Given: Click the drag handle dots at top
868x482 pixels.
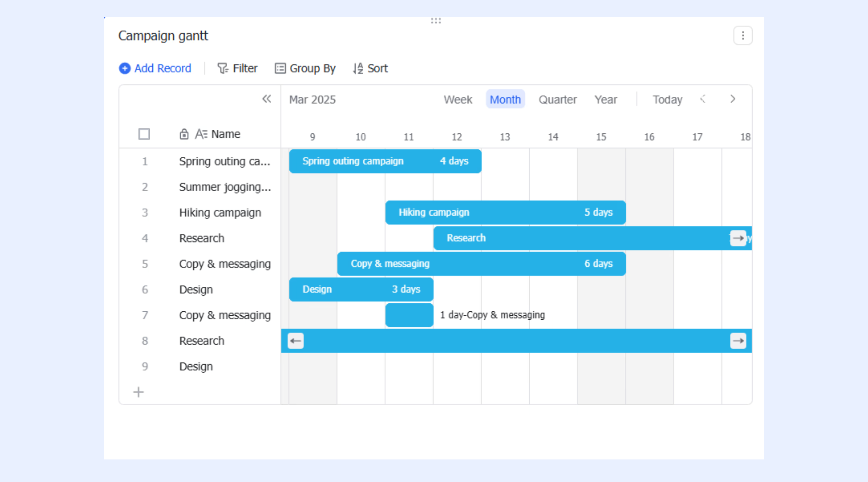Looking at the screenshot, I should click(x=436, y=20).
